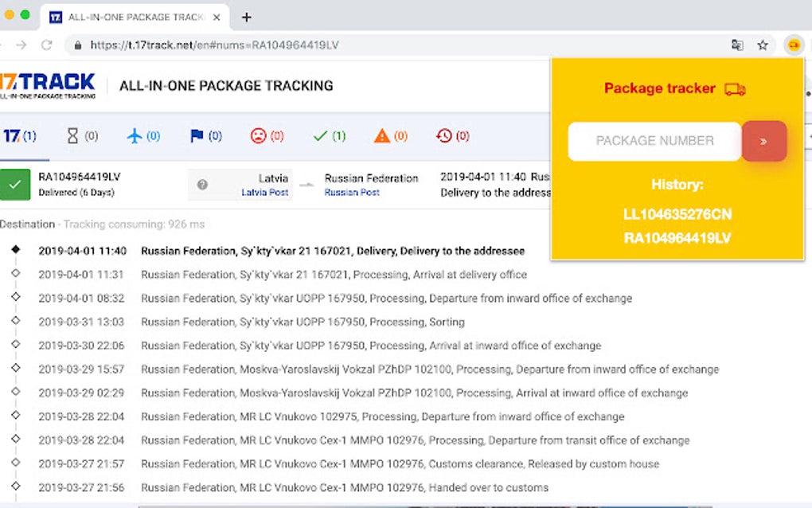Select the expired clock filter tab

pyautogui.click(x=452, y=136)
